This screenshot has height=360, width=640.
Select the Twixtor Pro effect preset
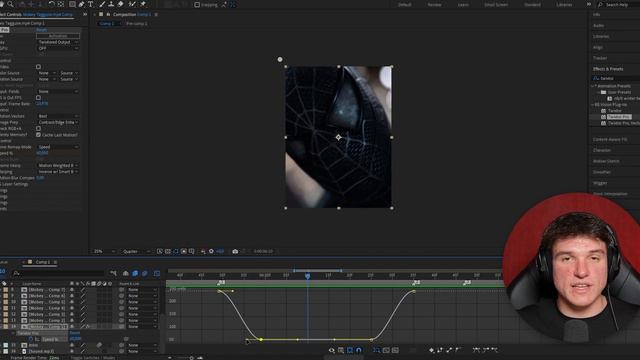(619, 117)
